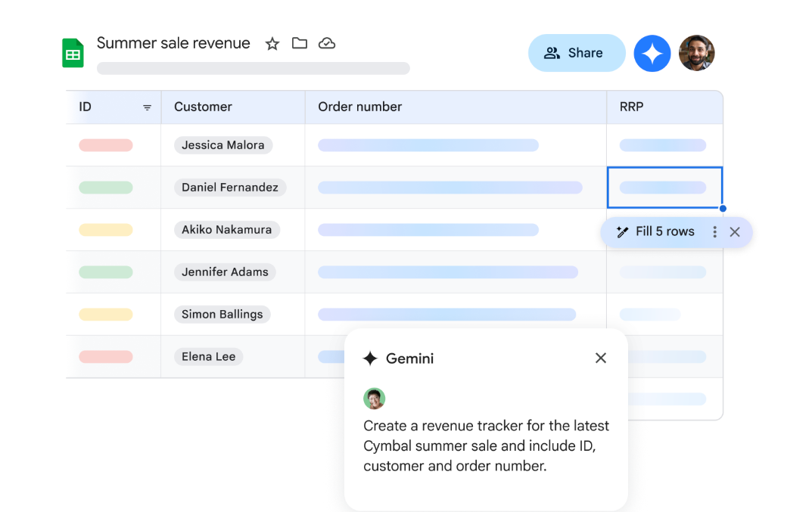Click the selected RRP cell for Daniel Fernandez
812x512 pixels.
pyautogui.click(x=665, y=188)
